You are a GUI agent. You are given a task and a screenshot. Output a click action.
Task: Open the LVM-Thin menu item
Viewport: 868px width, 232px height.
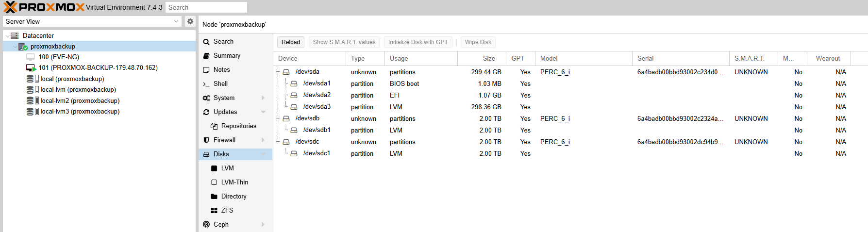(235, 182)
